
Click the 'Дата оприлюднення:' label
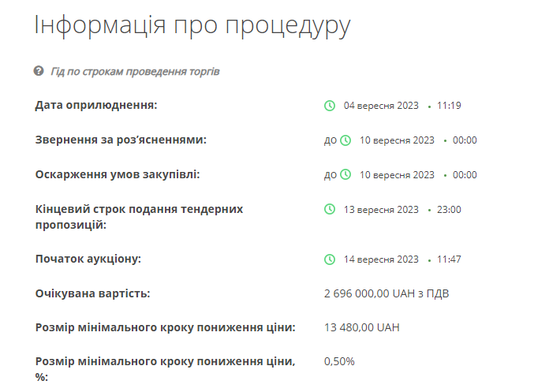tap(96, 106)
